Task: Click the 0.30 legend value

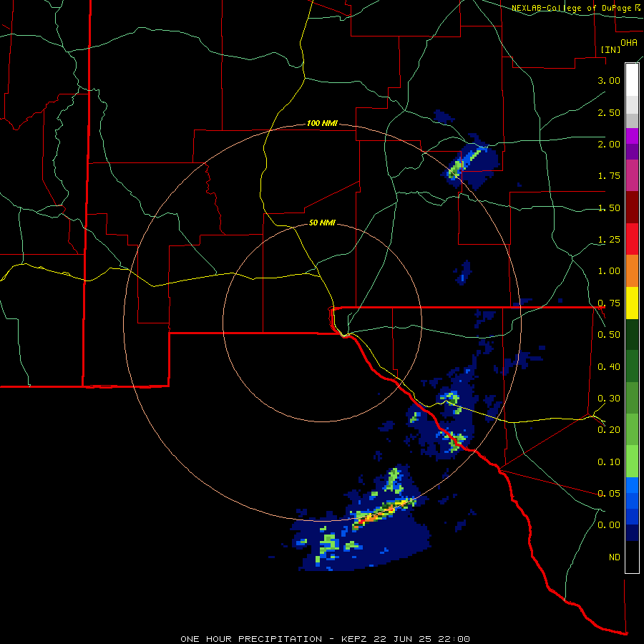Action: click(609, 399)
